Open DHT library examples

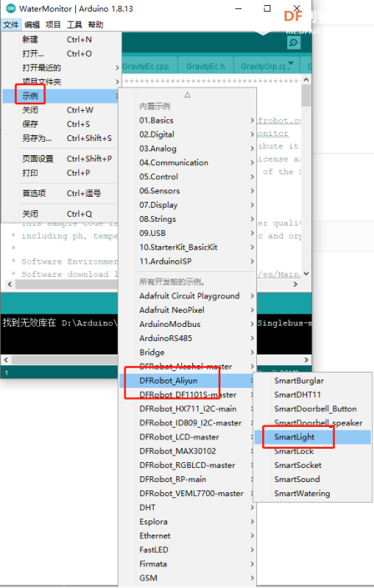click(188, 507)
